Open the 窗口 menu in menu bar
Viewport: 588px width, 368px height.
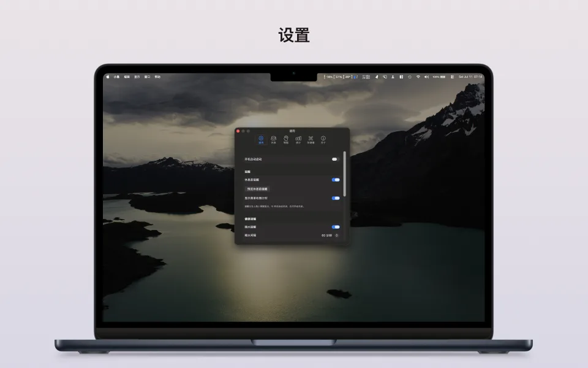tap(148, 77)
